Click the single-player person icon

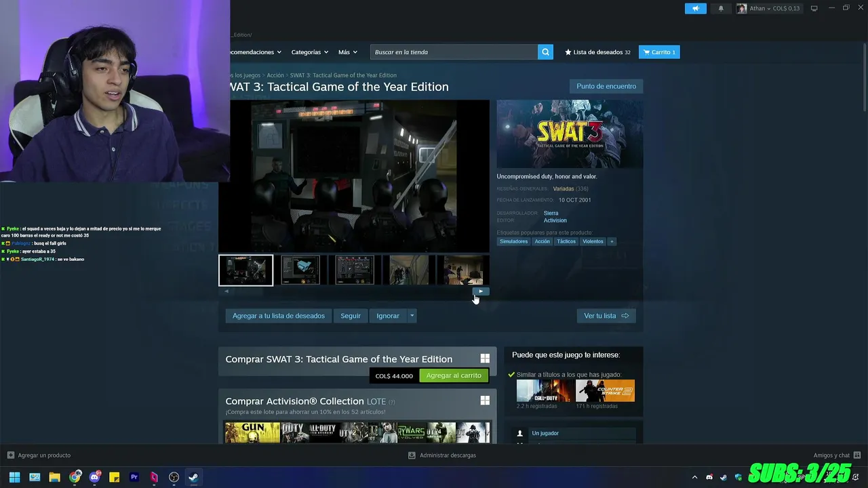click(520, 433)
